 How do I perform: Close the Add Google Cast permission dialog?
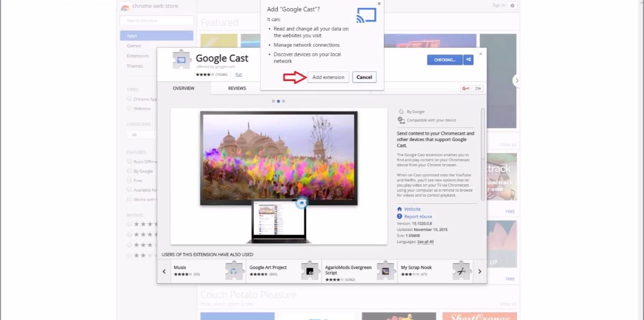tap(379, 4)
